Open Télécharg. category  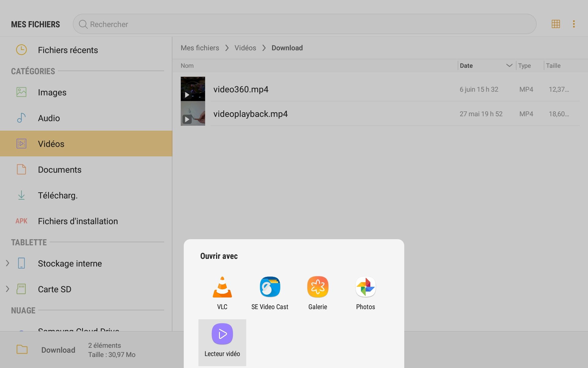(58, 195)
